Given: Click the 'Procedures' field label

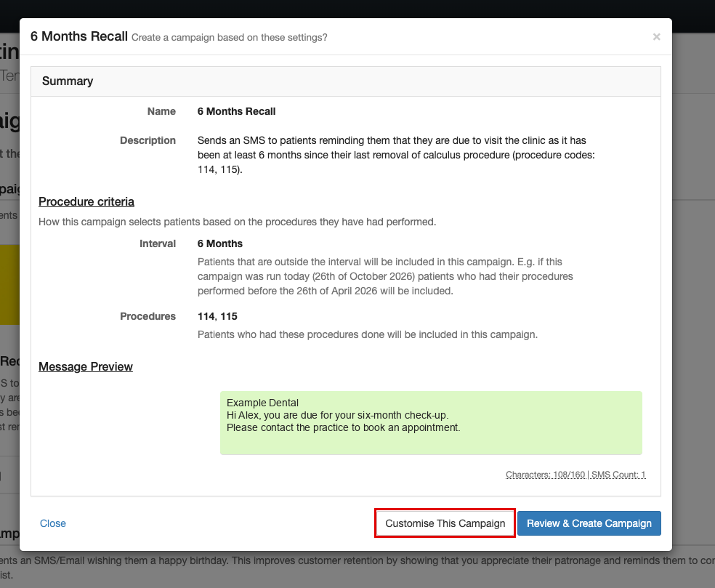Looking at the screenshot, I should click(148, 316).
